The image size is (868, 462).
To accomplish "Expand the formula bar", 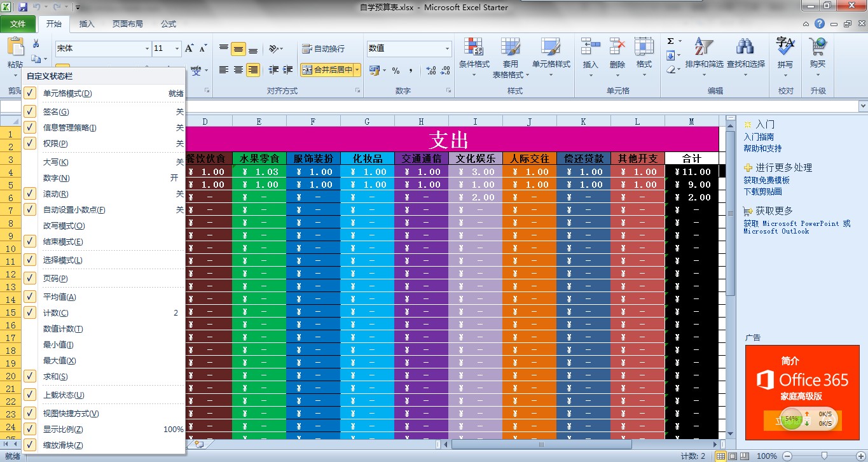I will (x=863, y=106).
